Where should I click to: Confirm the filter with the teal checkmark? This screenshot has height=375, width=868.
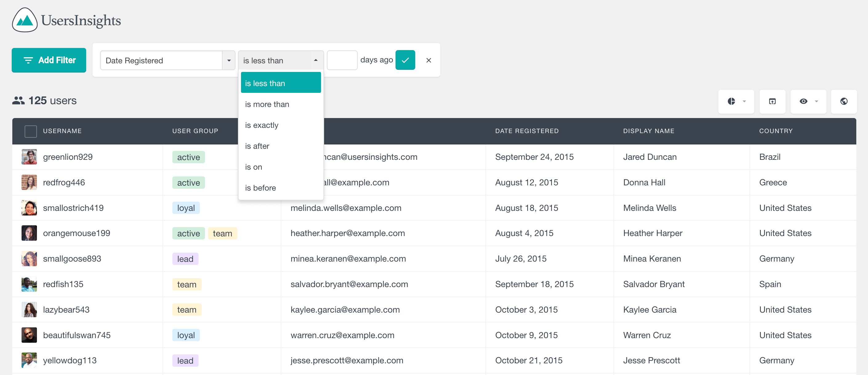405,60
